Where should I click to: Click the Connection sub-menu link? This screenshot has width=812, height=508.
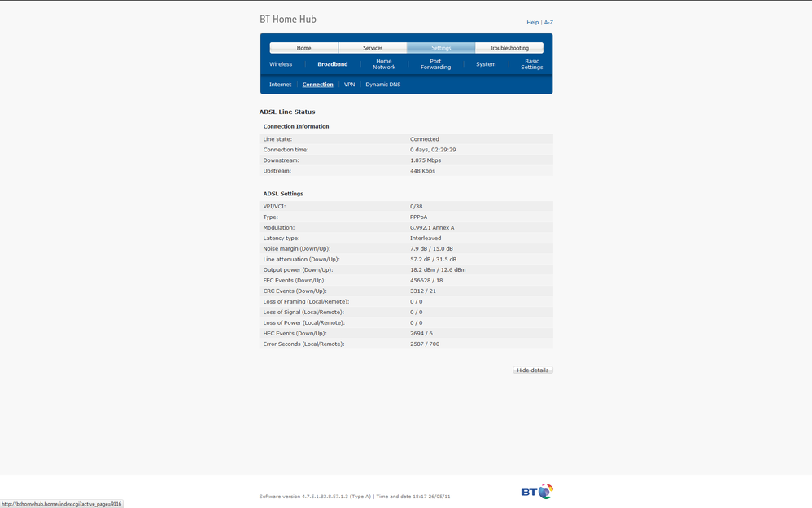pyautogui.click(x=317, y=85)
